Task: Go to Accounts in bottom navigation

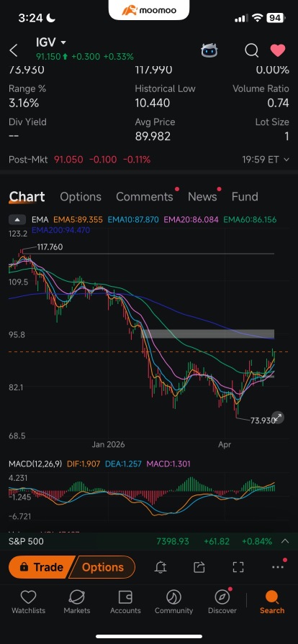Action: pos(125,602)
